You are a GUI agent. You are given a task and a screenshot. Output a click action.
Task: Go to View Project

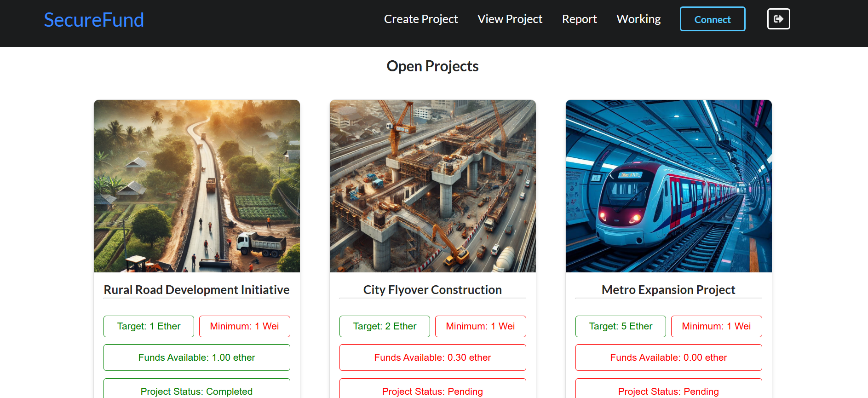(x=510, y=19)
